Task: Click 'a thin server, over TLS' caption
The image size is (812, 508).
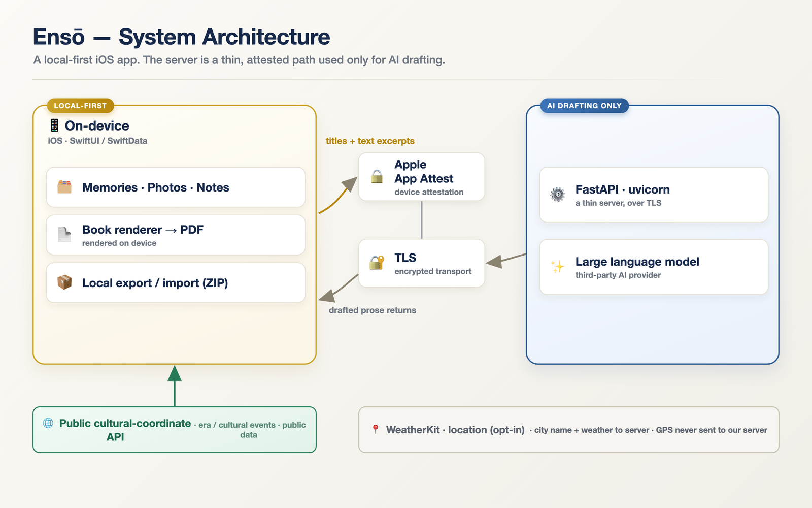Action: tap(618, 203)
